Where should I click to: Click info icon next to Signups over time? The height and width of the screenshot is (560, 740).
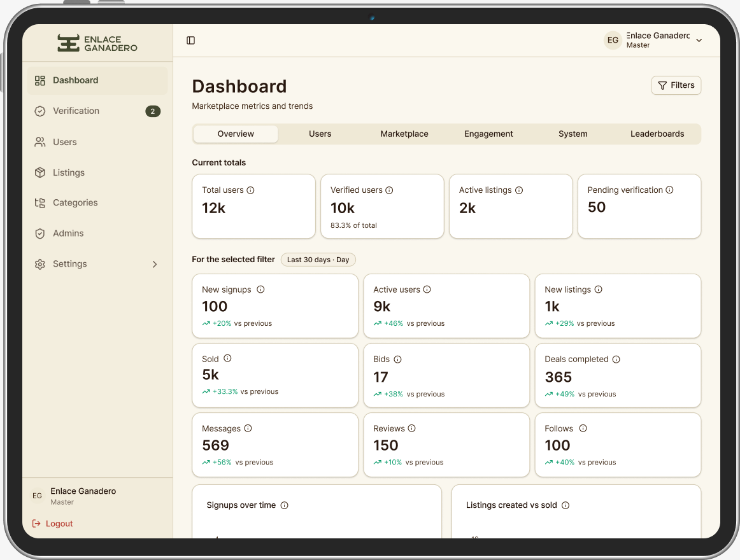pos(285,505)
